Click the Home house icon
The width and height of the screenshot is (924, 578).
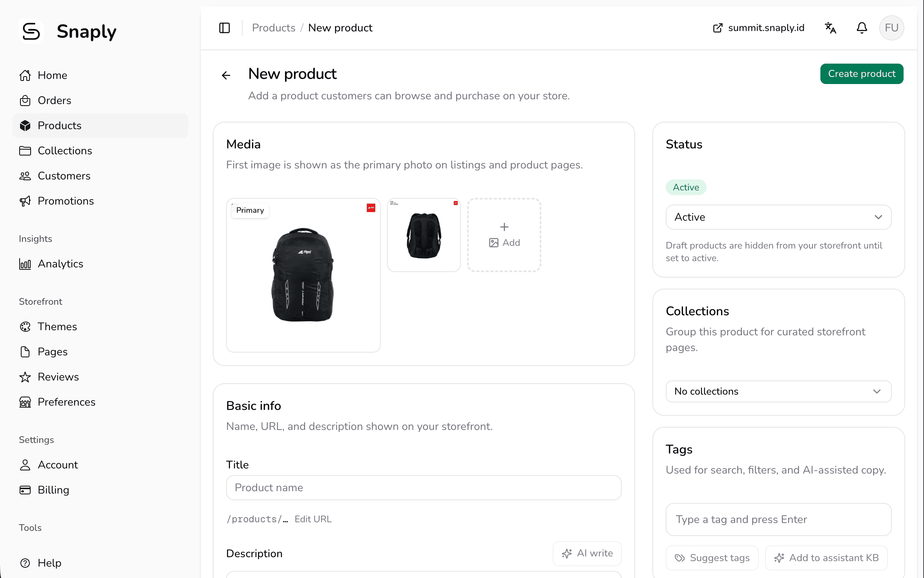pos(25,75)
